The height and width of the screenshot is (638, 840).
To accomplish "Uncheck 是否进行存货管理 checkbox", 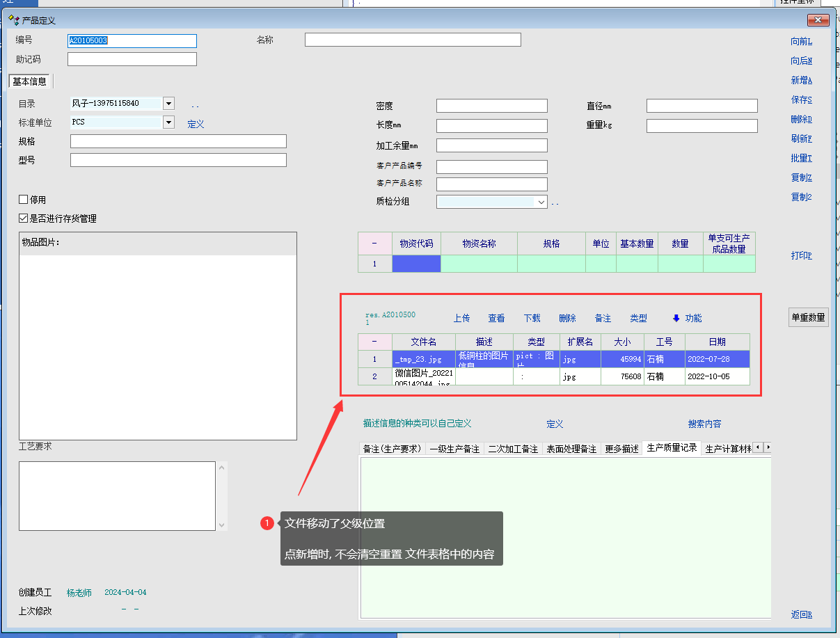I will pyautogui.click(x=24, y=218).
